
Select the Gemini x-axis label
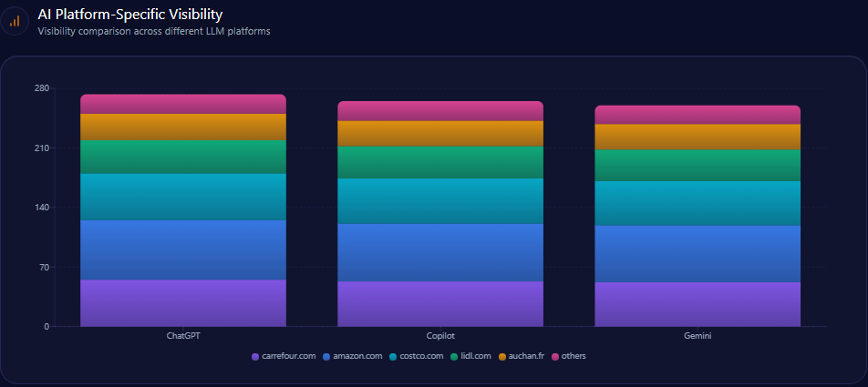(x=697, y=336)
